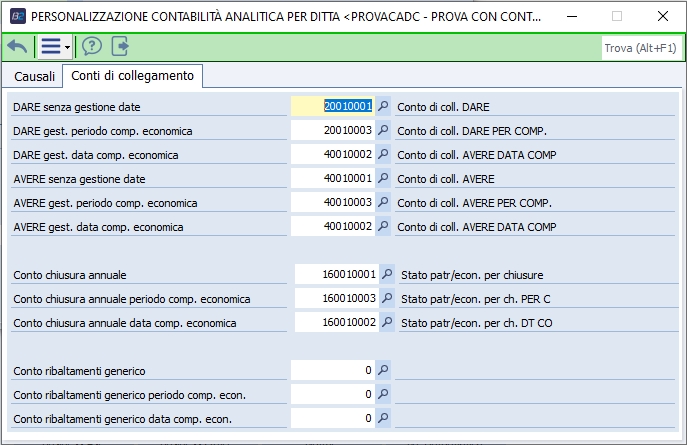Click Conto ribaltamenti generico data comp. field
This screenshot has width=687, height=445.
point(334,418)
